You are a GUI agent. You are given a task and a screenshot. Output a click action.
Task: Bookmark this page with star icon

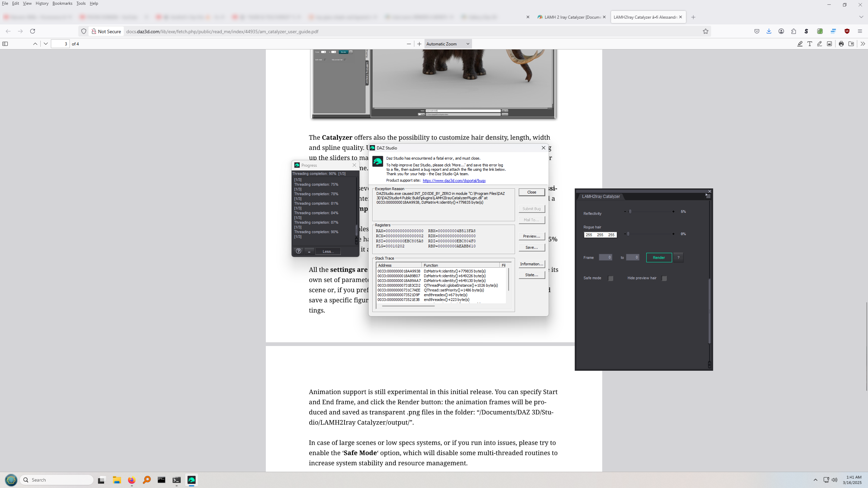tap(706, 31)
